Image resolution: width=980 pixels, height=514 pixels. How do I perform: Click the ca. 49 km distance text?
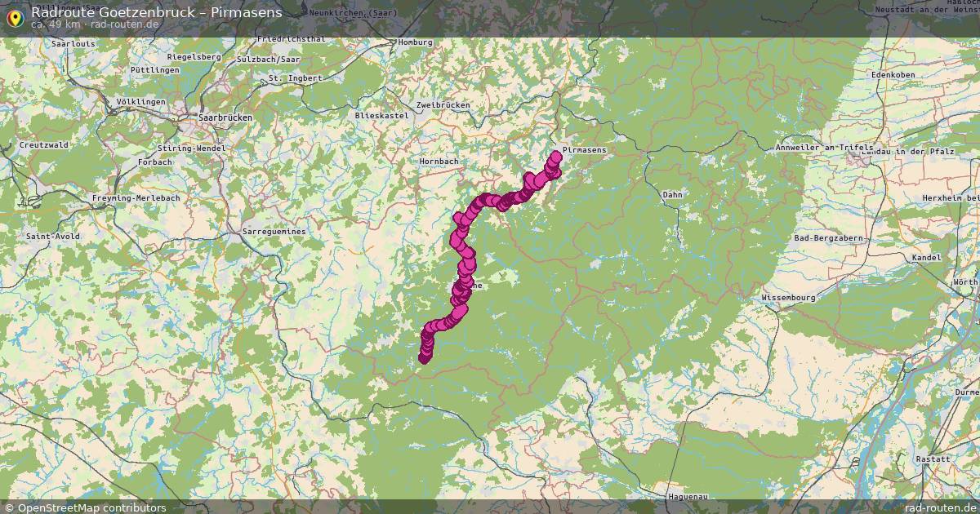point(55,24)
